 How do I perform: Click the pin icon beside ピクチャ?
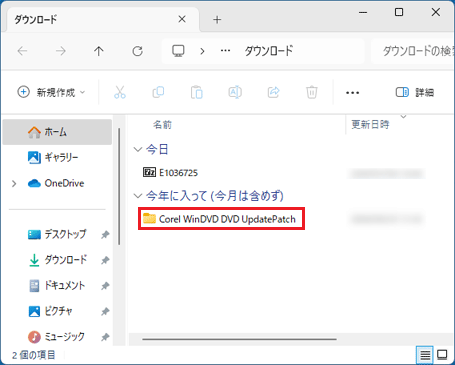(x=105, y=312)
